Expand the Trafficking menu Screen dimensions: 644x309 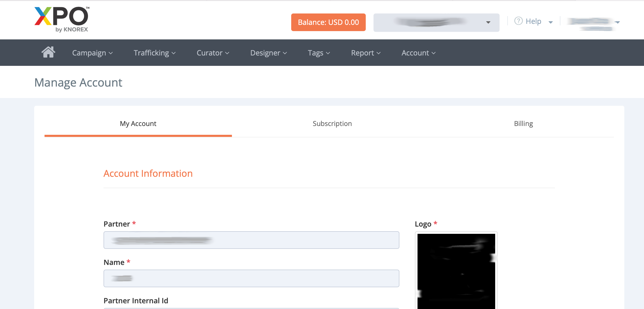pos(155,53)
